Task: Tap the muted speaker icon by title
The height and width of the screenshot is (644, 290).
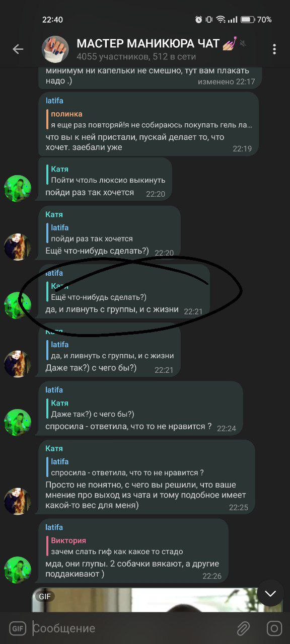Action: pos(243,44)
